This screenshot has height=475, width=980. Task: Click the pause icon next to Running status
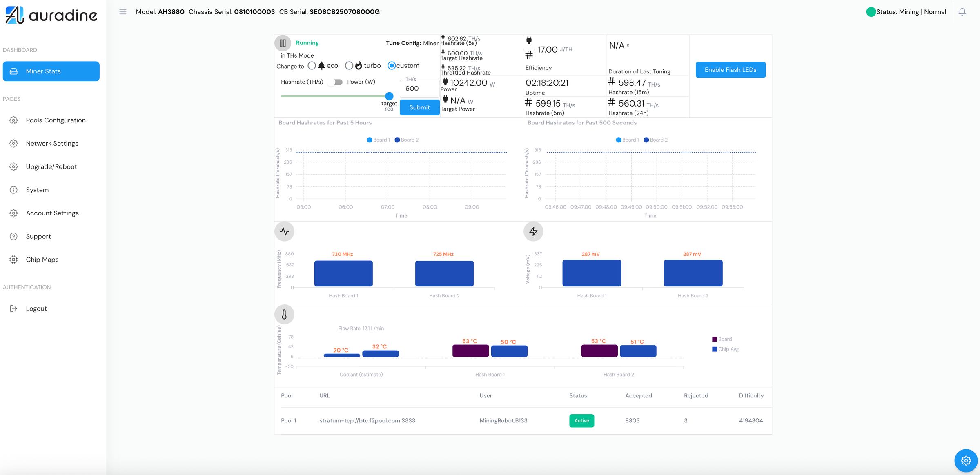pyautogui.click(x=283, y=42)
